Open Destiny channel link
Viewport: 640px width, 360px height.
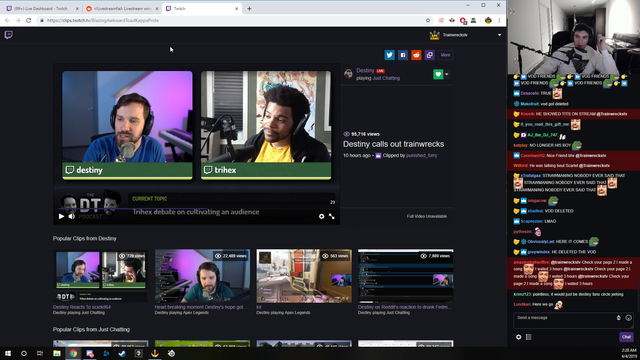pyautogui.click(x=365, y=71)
